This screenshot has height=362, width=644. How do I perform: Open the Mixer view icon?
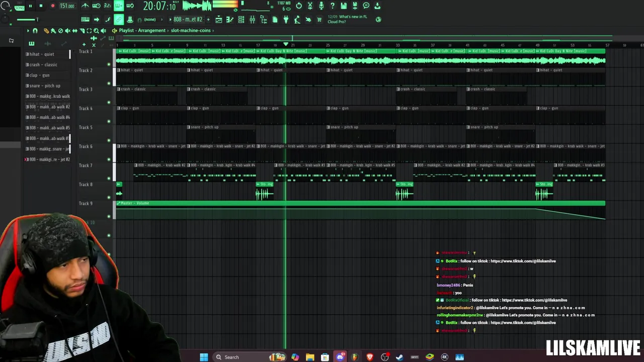click(x=252, y=20)
